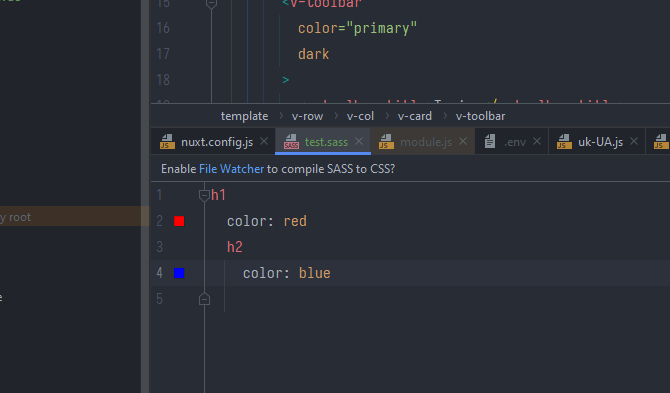Click the text file icon on .env
This screenshot has height=393, width=670.
[490, 141]
